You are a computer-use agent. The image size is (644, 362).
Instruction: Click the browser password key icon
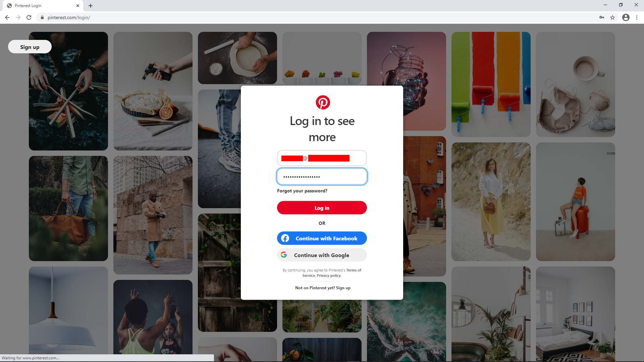[601, 17]
